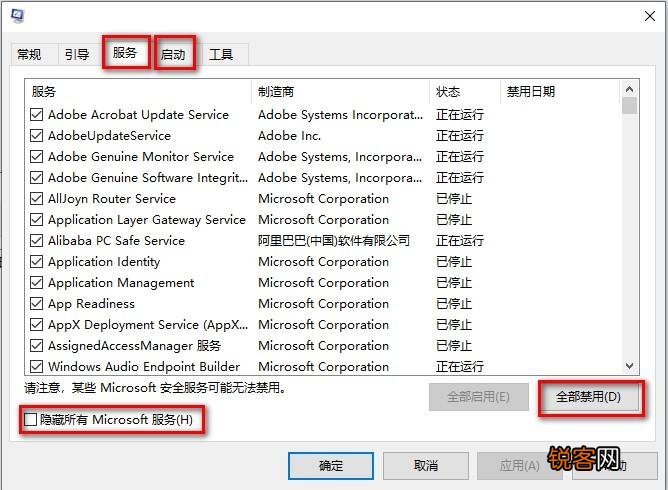Open the 启动 tab
The image size is (668, 490).
[173, 55]
